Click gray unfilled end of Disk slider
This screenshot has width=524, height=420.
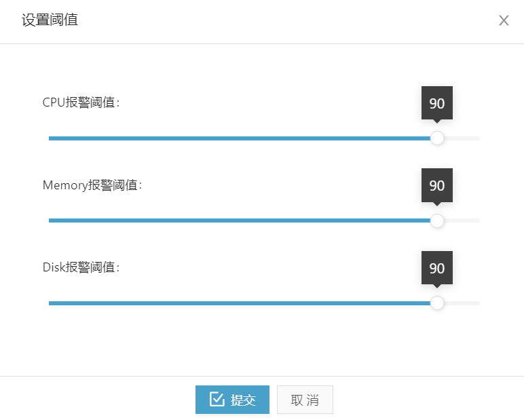click(x=462, y=303)
